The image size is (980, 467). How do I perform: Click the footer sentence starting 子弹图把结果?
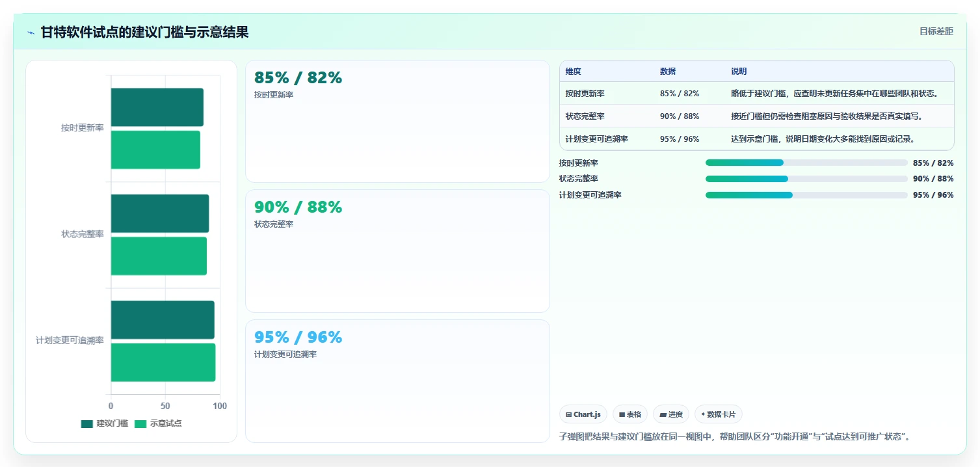[734, 436]
